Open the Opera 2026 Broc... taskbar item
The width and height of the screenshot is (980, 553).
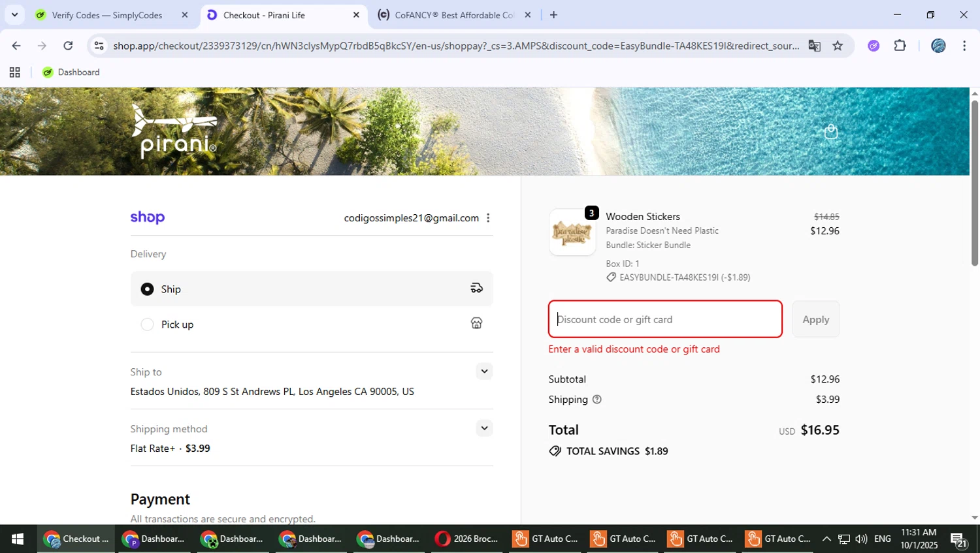pyautogui.click(x=467, y=539)
